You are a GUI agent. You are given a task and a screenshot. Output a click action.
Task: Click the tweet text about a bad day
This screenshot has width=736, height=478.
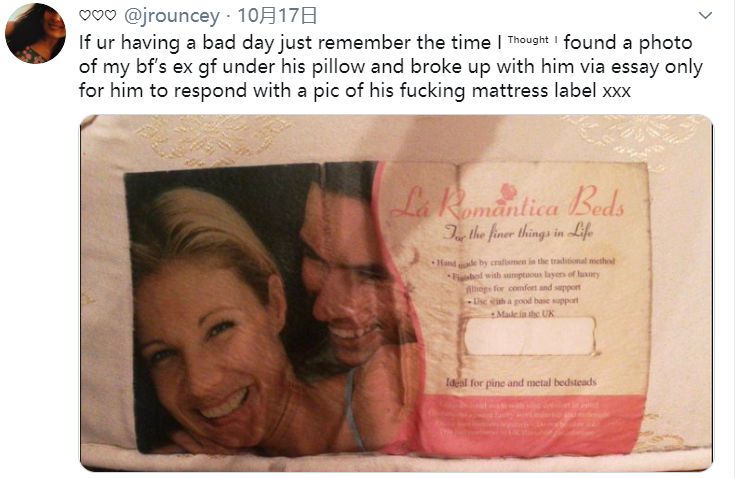391,66
